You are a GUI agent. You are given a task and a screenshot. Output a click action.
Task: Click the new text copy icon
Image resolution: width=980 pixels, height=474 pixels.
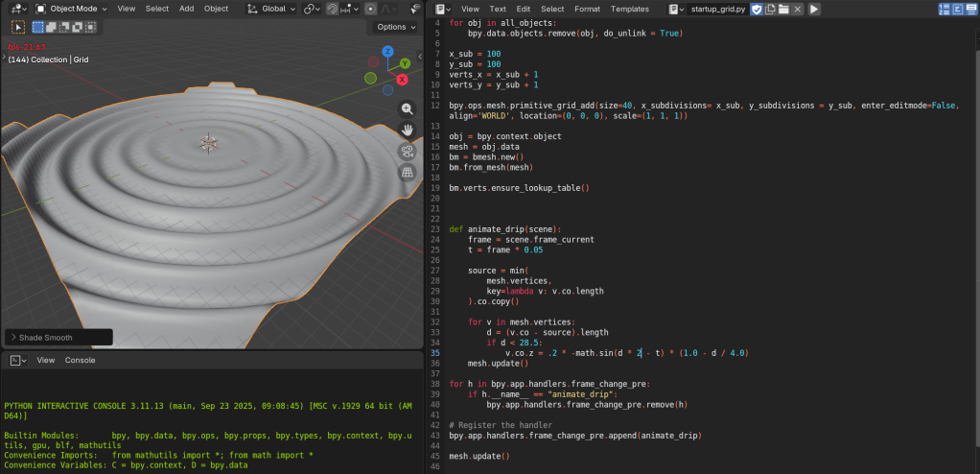click(770, 9)
